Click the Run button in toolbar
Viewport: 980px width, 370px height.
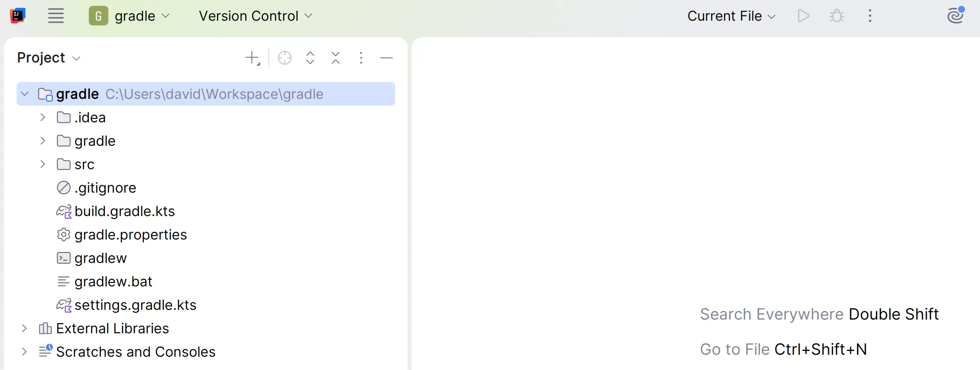coord(803,16)
